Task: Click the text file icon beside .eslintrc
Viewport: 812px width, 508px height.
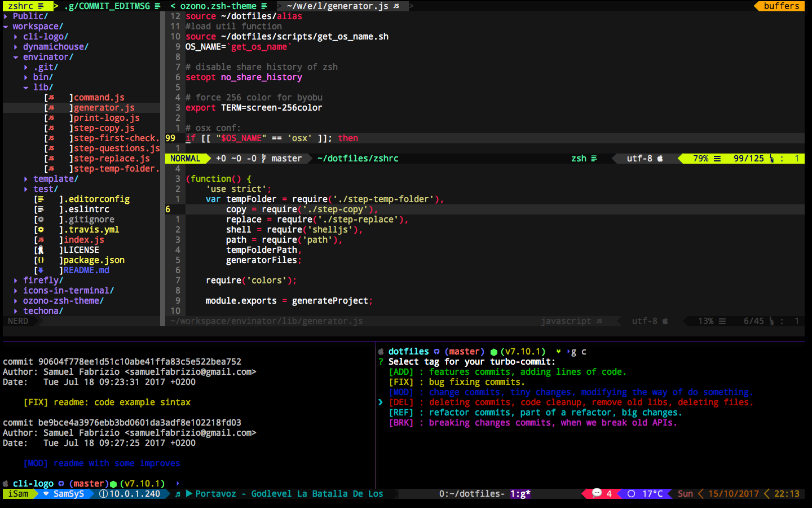Action: pyautogui.click(x=41, y=209)
